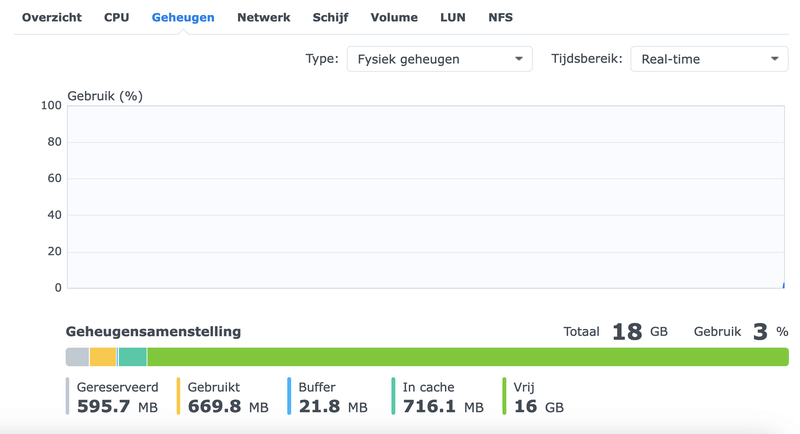The height and width of the screenshot is (434, 800).
Task: Select the Geheugen tab
Action: tap(183, 17)
